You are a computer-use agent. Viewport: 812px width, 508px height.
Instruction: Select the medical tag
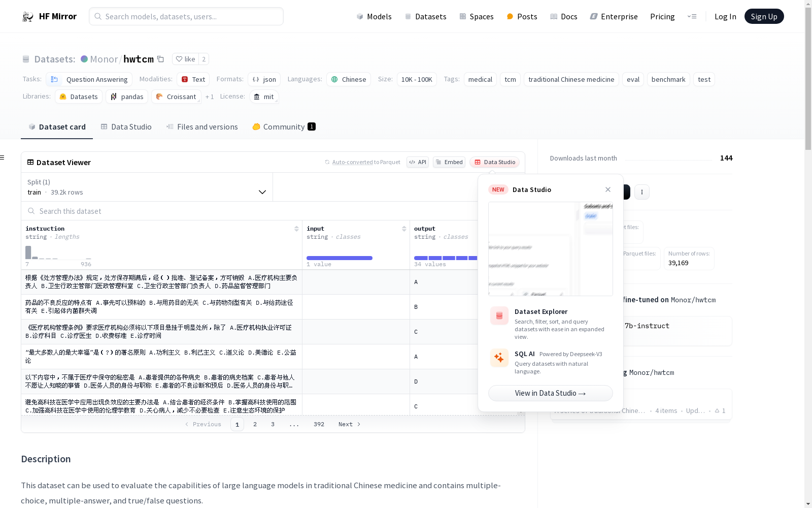480,79
